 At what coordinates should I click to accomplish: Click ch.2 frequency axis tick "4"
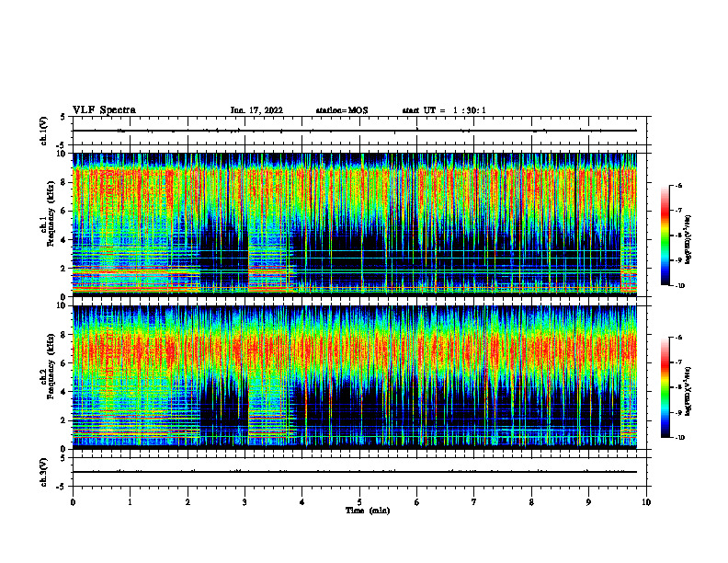64,392
